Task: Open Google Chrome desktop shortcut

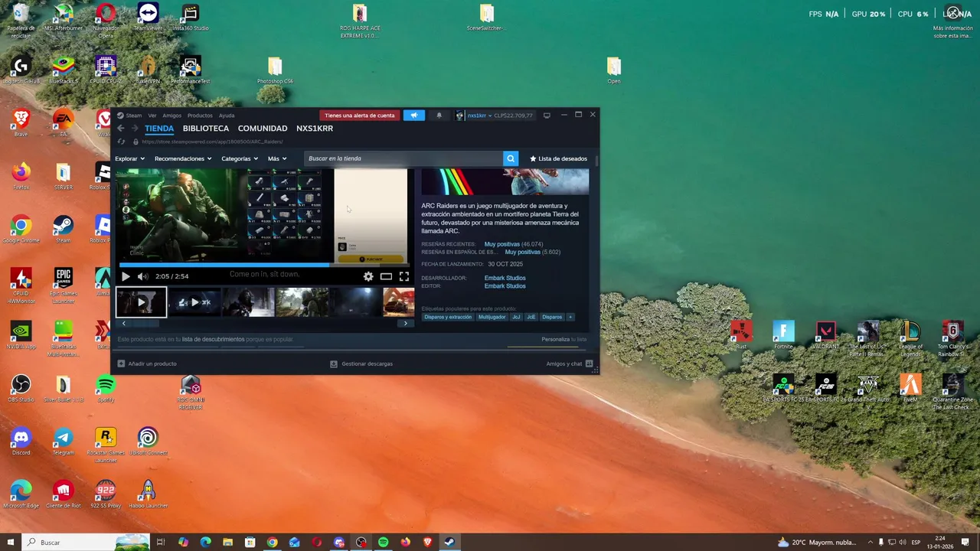Action: pos(21,229)
